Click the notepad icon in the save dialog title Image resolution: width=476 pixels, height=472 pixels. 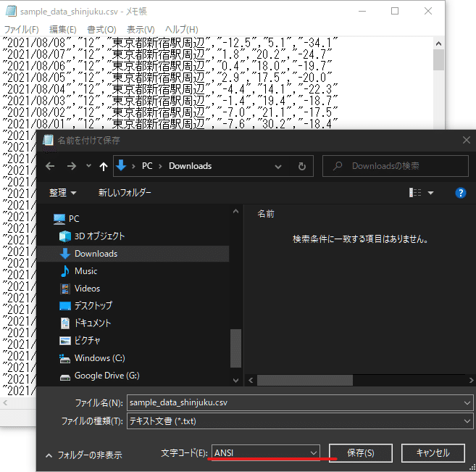click(x=48, y=140)
